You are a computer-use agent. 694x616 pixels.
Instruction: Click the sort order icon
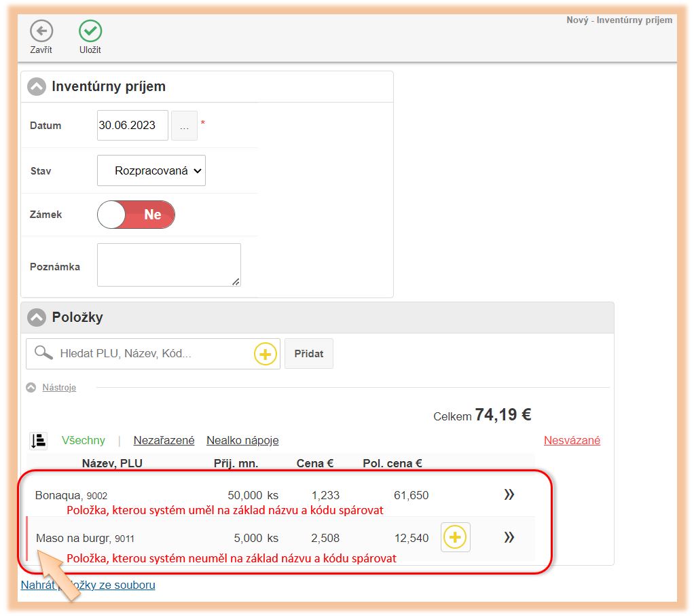coord(39,441)
